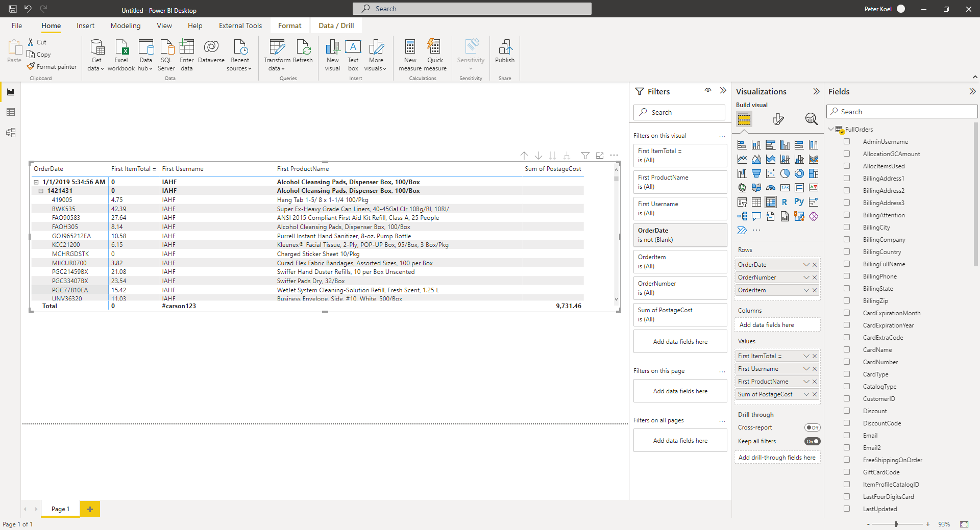980x530 pixels.
Task: Open the Format visual paintbrush tab
Action: coord(778,119)
